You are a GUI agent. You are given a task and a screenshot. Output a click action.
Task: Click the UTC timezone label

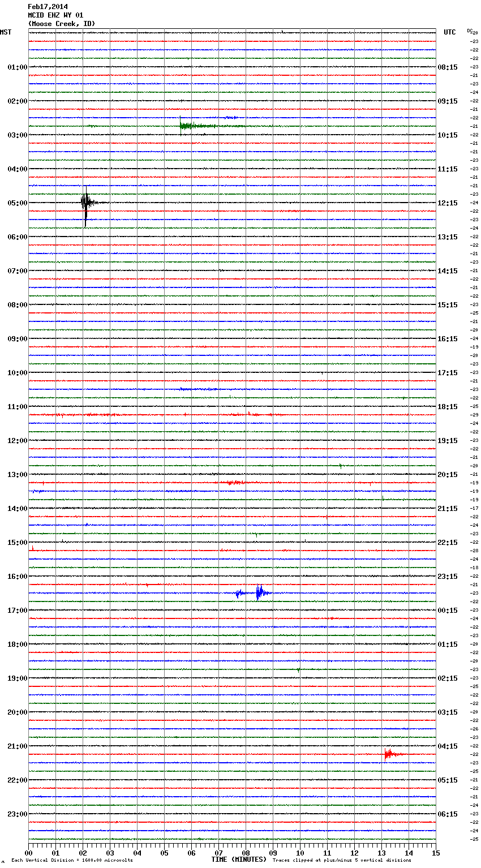pyautogui.click(x=449, y=32)
